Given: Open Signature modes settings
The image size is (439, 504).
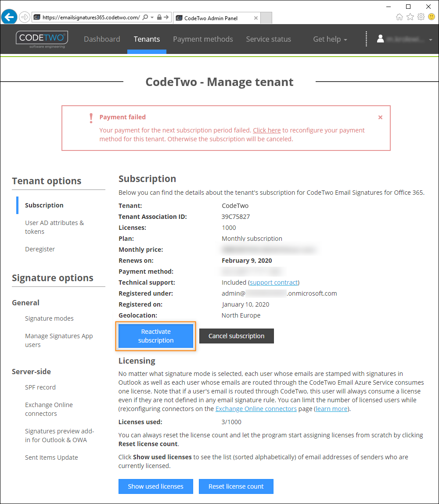Looking at the screenshot, I should 49,318.
